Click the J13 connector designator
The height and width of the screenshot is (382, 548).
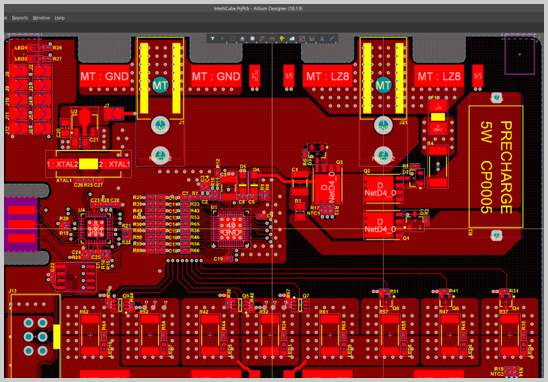coord(13,291)
